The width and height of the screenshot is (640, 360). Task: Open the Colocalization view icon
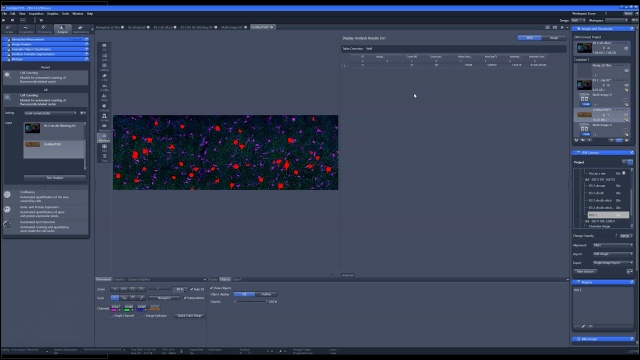coord(104,107)
